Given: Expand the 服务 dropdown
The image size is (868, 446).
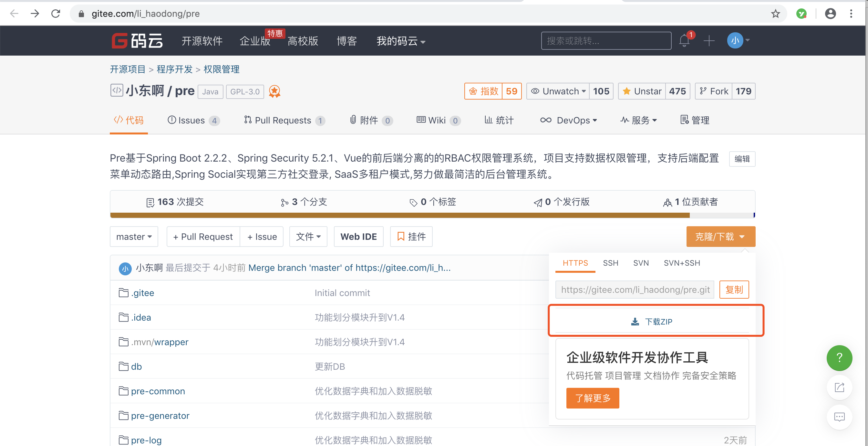Looking at the screenshot, I should (638, 120).
